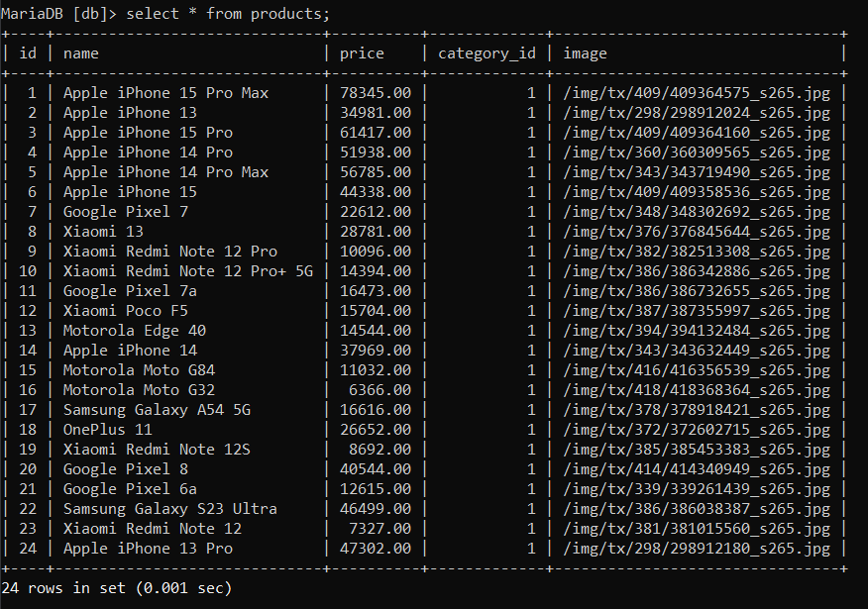Image resolution: width=868 pixels, height=609 pixels.
Task: Click price 34981.00
Action: [x=376, y=113]
